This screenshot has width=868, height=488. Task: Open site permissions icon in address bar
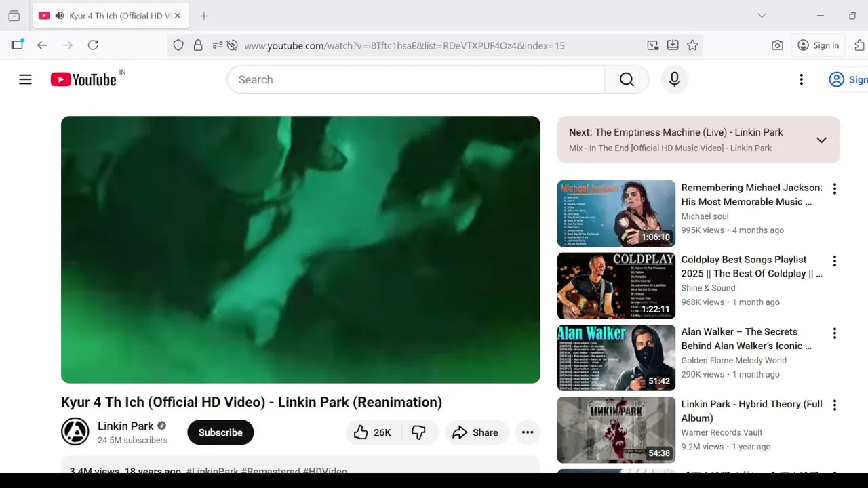[x=218, y=45]
